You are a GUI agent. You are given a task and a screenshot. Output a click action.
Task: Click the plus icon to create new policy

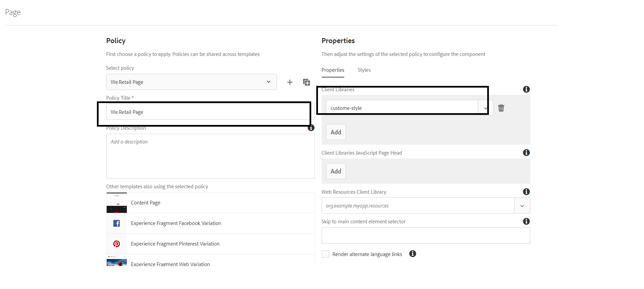pos(290,82)
